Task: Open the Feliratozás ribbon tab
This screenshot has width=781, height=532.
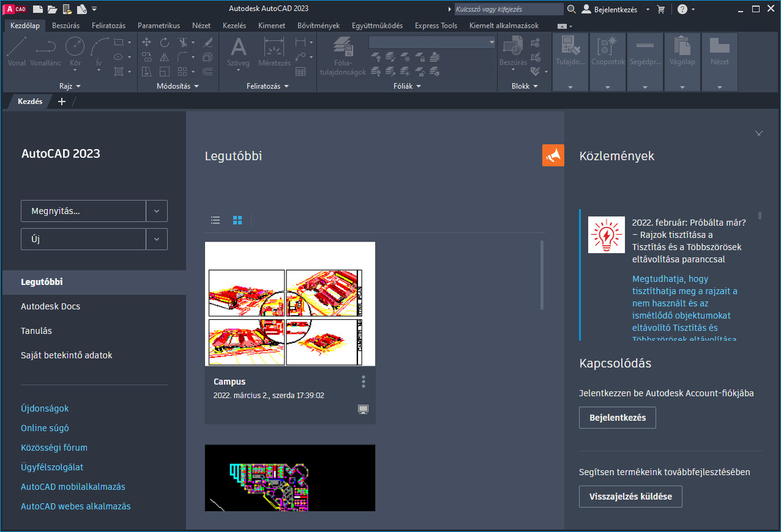Action: tap(108, 26)
